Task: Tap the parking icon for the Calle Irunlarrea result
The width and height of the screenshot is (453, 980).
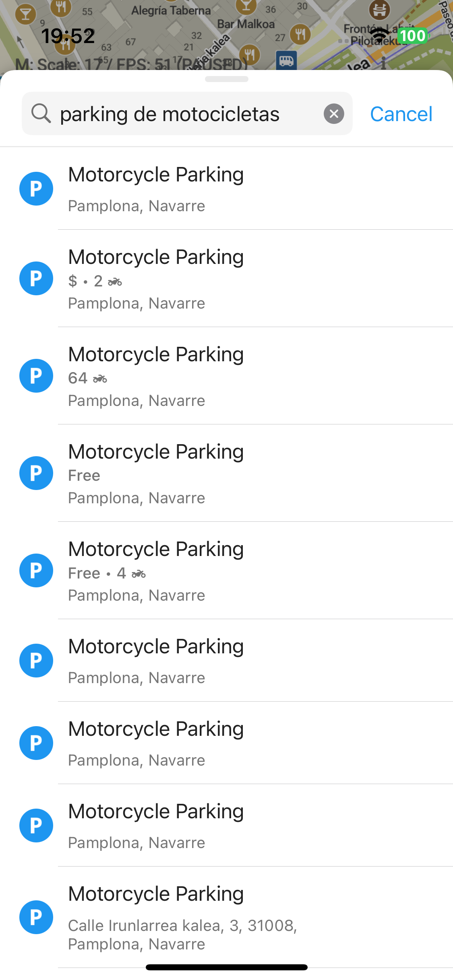Action: click(36, 917)
